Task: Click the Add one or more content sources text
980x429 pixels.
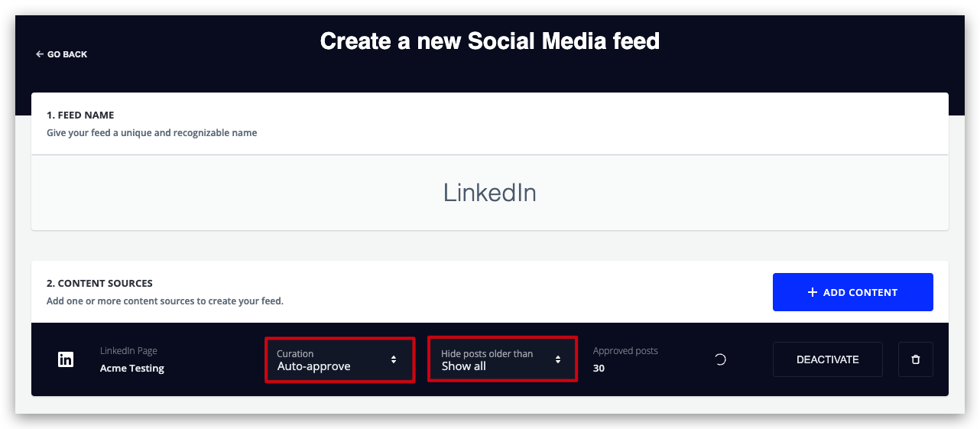Action: coord(165,301)
